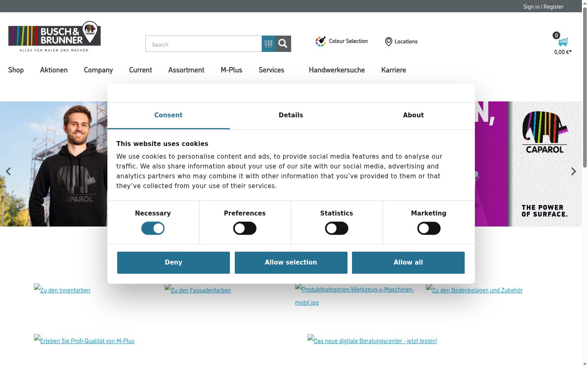The width and height of the screenshot is (588, 368).
Task: Open Produktkategorien-Werkzeug-u-Maschinen link
Action: point(354,296)
